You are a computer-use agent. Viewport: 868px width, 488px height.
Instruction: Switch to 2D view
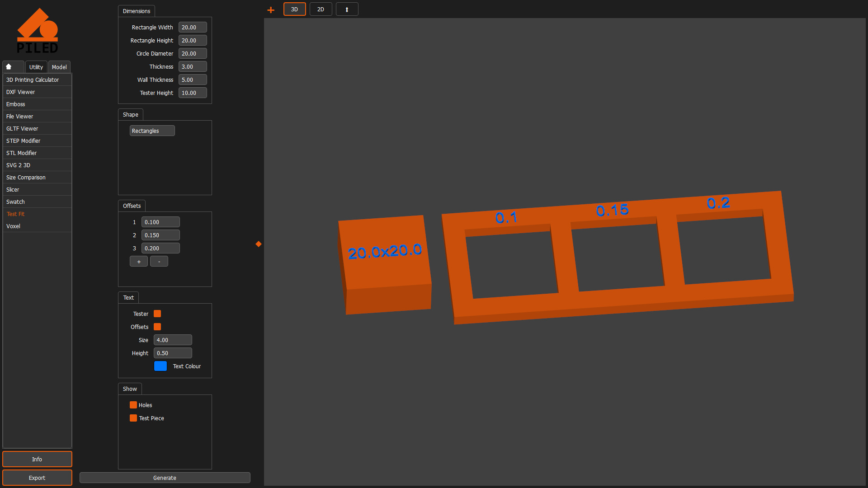(x=321, y=9)
